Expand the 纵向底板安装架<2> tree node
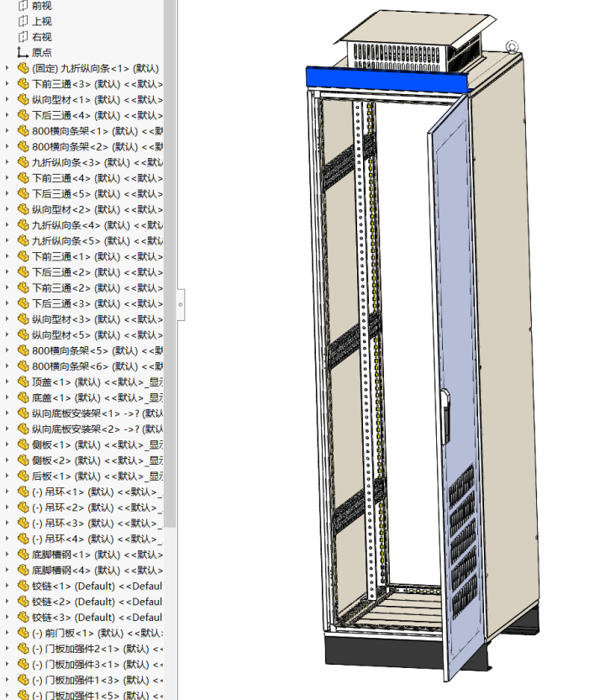The image size is (605, 700). click(x=7, y=429)
